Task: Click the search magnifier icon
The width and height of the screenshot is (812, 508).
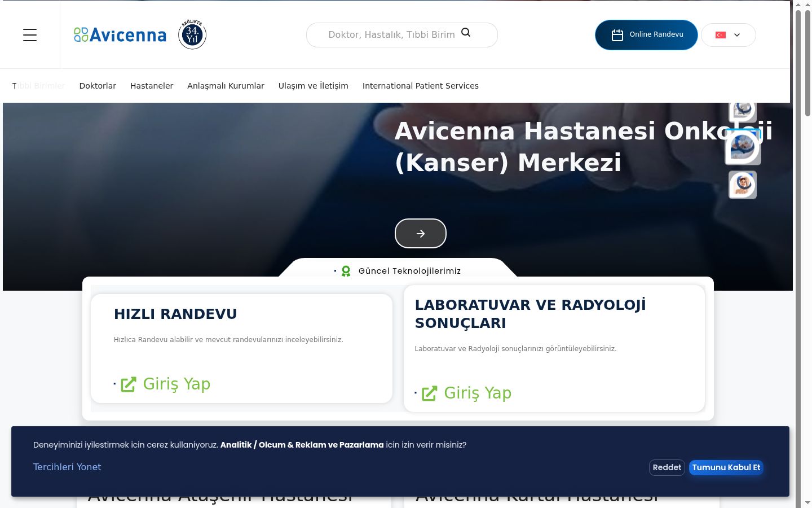Action: coord(466,33)
